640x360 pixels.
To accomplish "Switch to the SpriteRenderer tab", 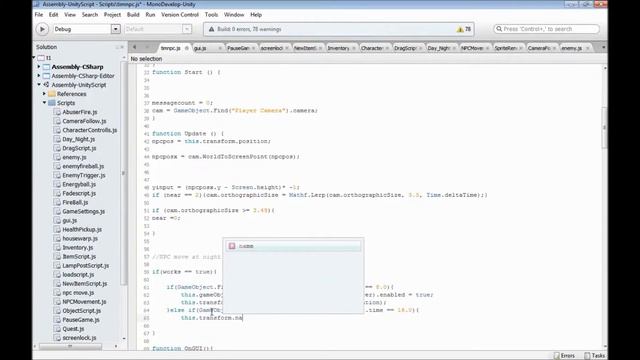I will (505, 48).
